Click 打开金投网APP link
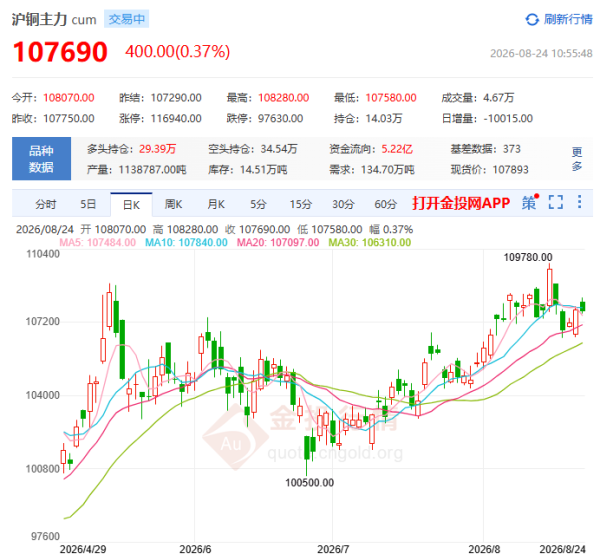The height and width of the screenshot is (554, 600). pyautogui.click(x=461, y=203)
